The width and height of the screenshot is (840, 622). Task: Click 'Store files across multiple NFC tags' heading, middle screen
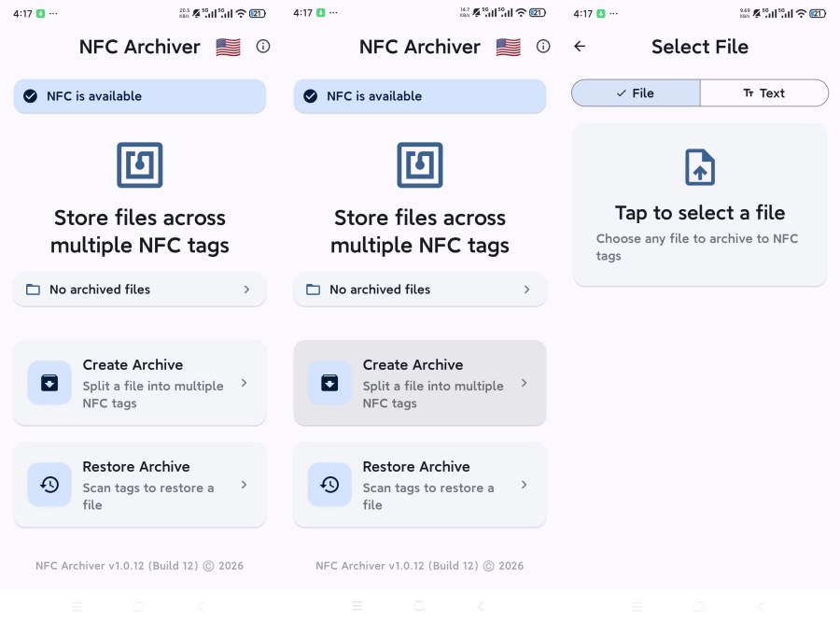coord(420,232)
